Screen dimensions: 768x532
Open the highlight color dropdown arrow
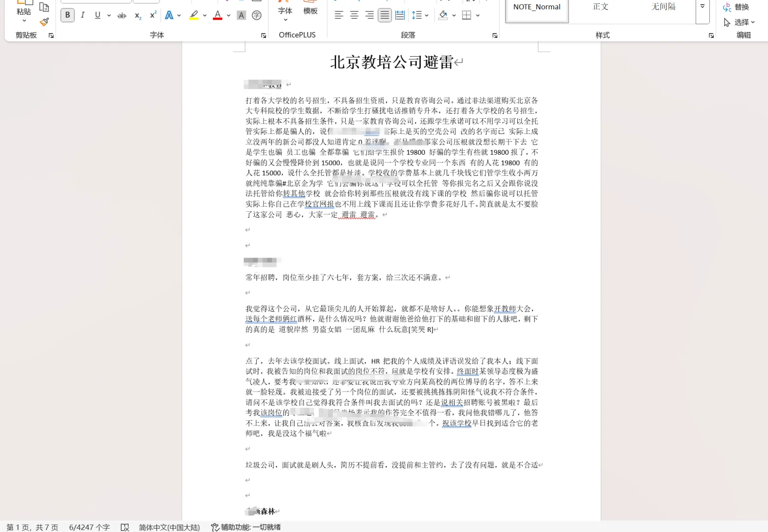205,15
